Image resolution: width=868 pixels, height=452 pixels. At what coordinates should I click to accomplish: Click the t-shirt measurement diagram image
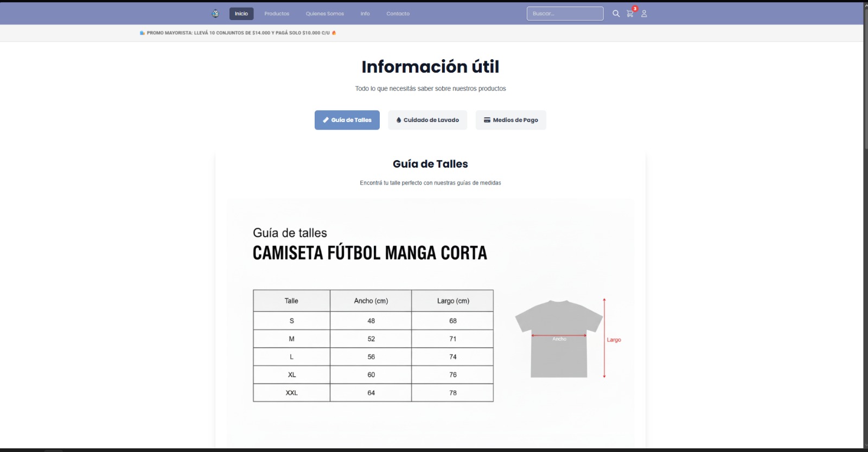(x=559, y=339)
